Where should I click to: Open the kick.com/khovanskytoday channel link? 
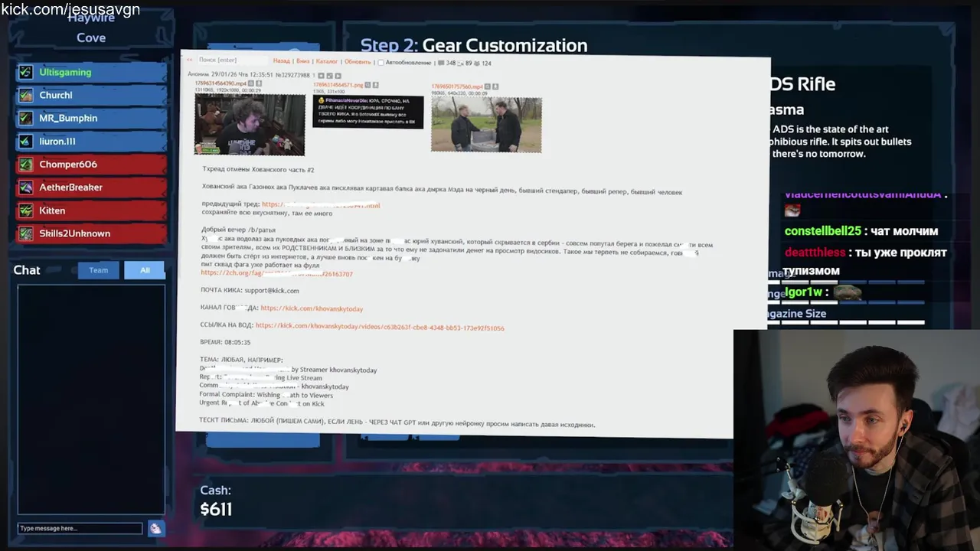tap(312, 308)
